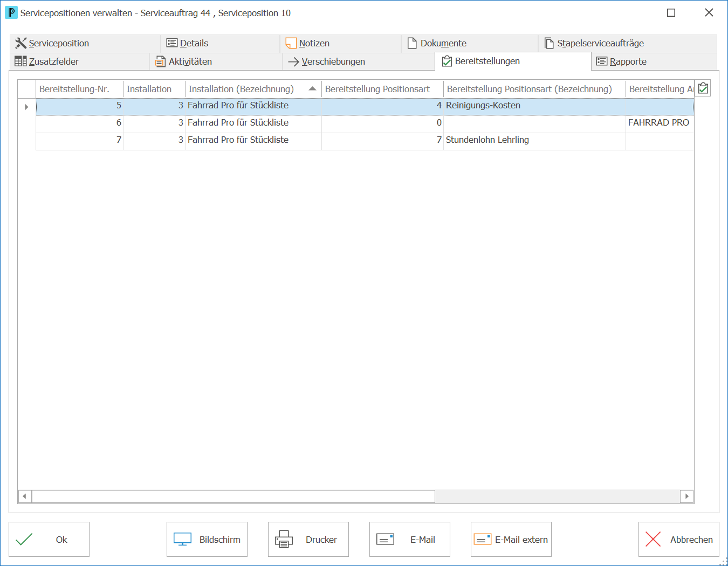Click the clipboard-check icon beside the column headers

[703, 88]
